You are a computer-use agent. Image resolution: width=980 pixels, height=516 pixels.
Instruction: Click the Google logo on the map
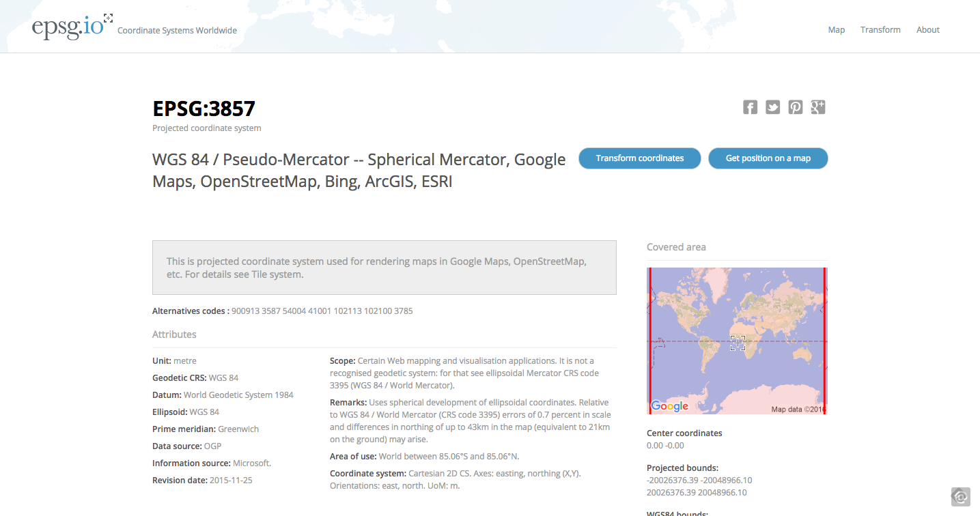click(x=669, y=406)
